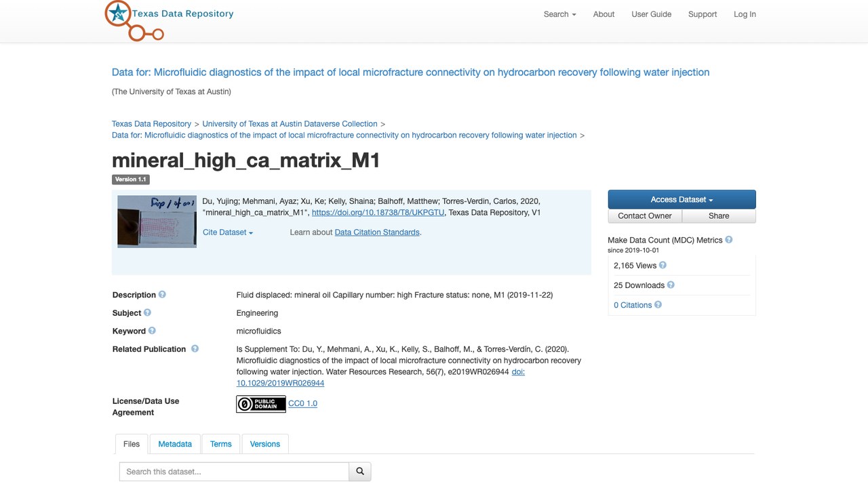Select the Files tab

click(132, 444)
